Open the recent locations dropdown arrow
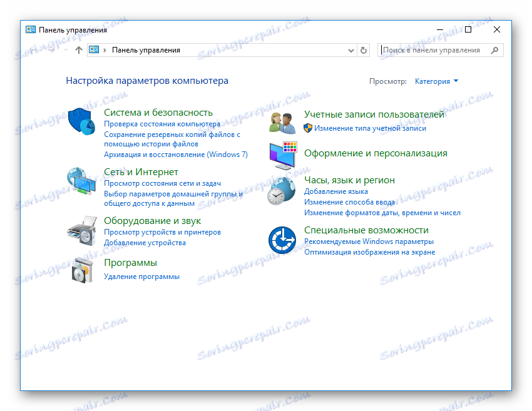This screenshot has height=411, width=532. (66, 50)
